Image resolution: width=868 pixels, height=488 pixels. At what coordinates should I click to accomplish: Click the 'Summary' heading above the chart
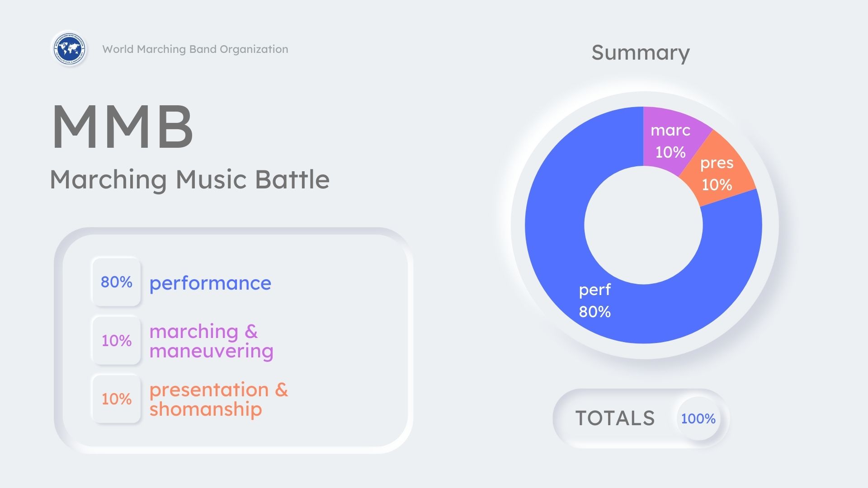point(641,53)
